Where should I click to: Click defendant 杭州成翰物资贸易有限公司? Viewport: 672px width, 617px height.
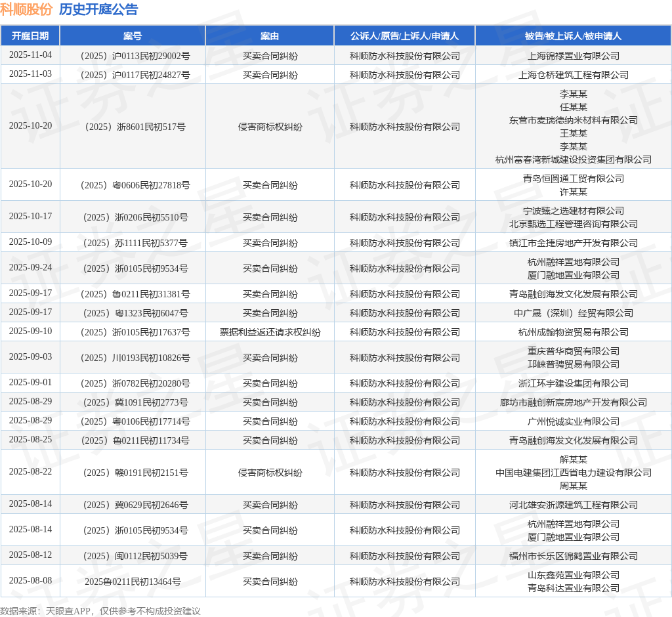click(574, 332)
